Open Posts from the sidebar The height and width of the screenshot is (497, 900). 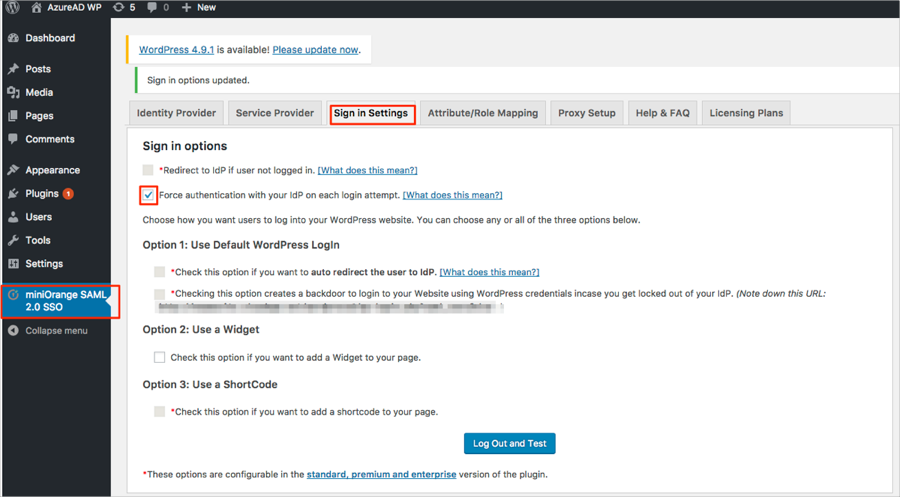[x=38, y=69]
